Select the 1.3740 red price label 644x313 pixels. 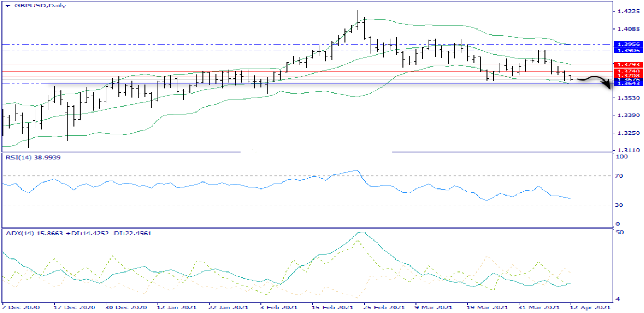pyautogui.click(x=627, y=71)
